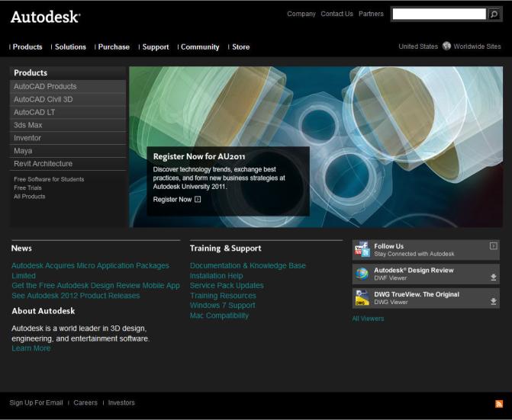The height and width of the screenshot is (420, 512).
Task: Open the Support menu
Action: click(156, 47)
